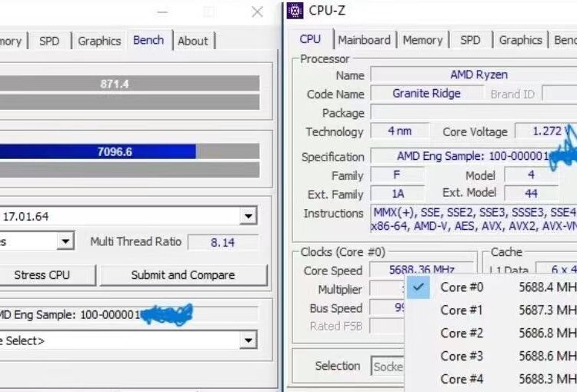The height and width of the screenshot is (392, 577).
Task: Click the Submit and Compare button
Action: [x=183, y=275]
